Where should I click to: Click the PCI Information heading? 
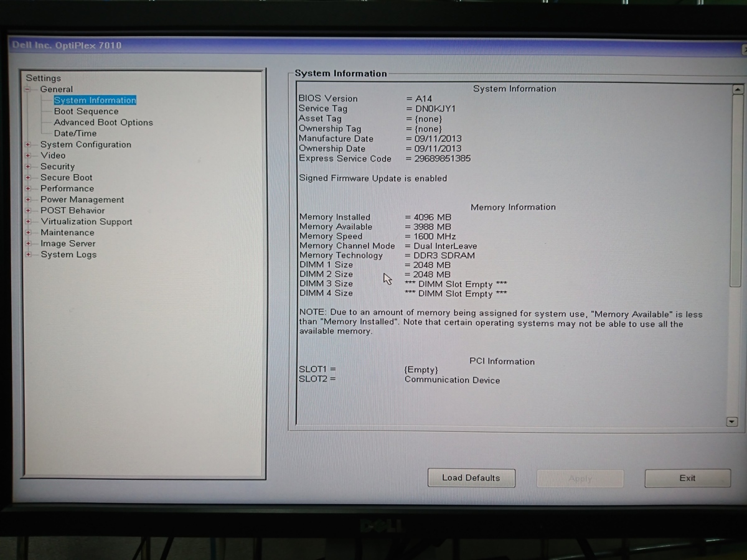pos(502,362)
